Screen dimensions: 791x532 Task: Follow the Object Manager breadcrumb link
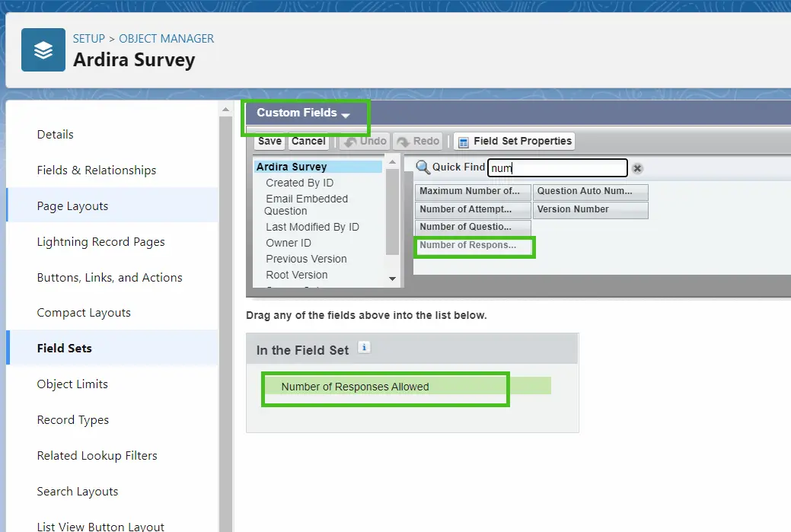point(167,38)
